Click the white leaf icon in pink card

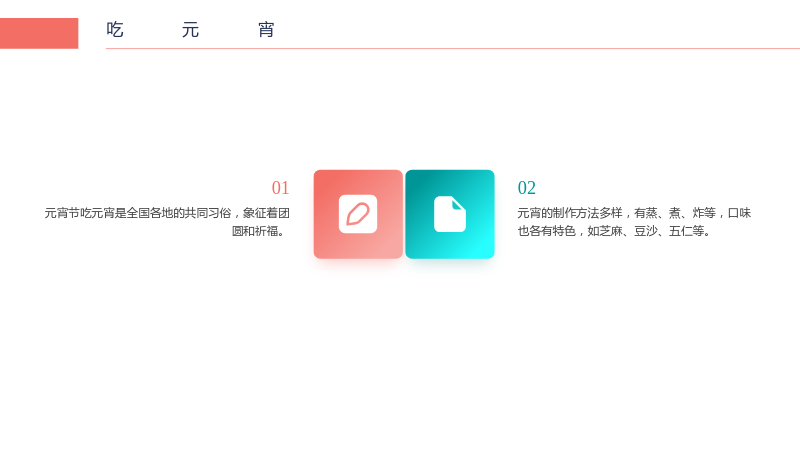(x=358, y=214)
